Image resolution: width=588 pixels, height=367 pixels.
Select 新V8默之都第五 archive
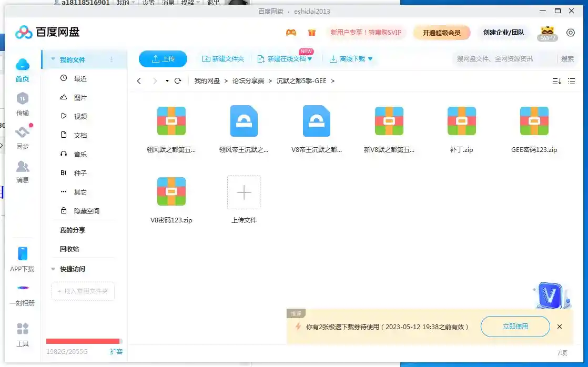point(389,129)
